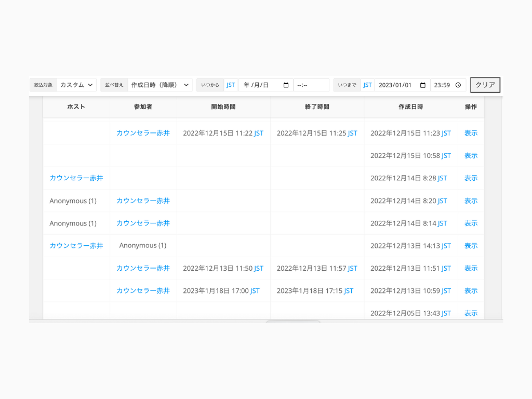Click the JST label in the いつまで filter
532x399 pixels.
point(368,85)
